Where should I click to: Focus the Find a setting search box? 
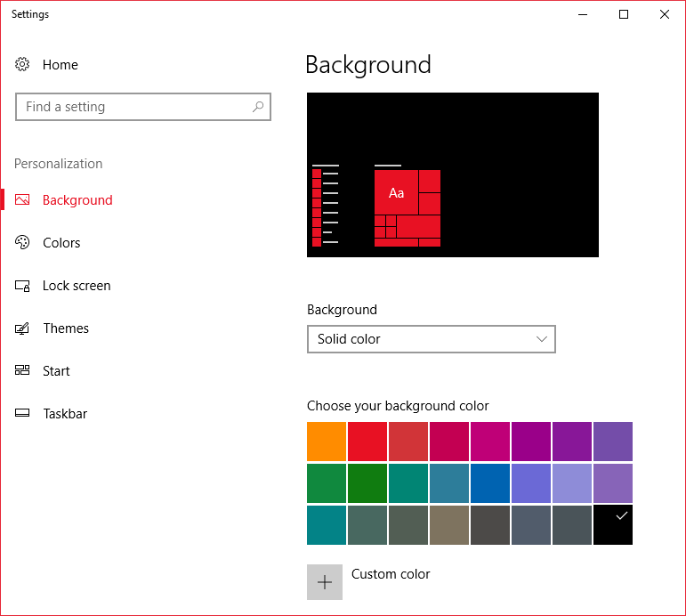[x=133, y=107]
